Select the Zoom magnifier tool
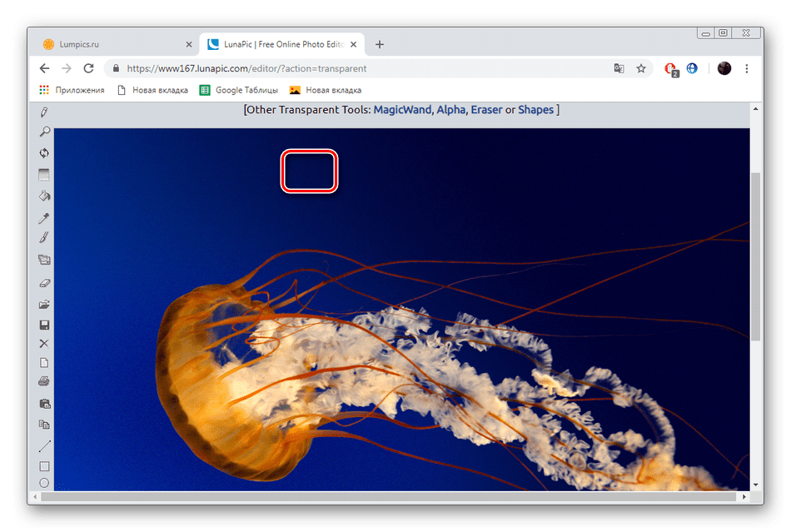The width and height of the screenshot is (791, 532). point(44,132)
